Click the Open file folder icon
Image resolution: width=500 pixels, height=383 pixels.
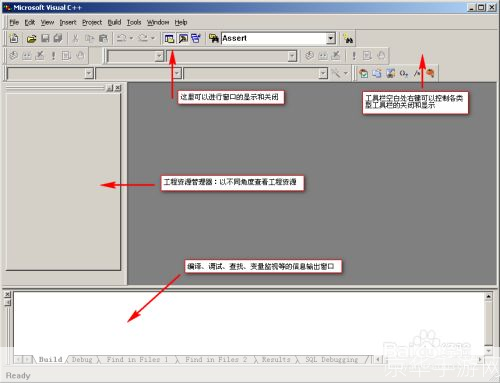click(31, 39)
